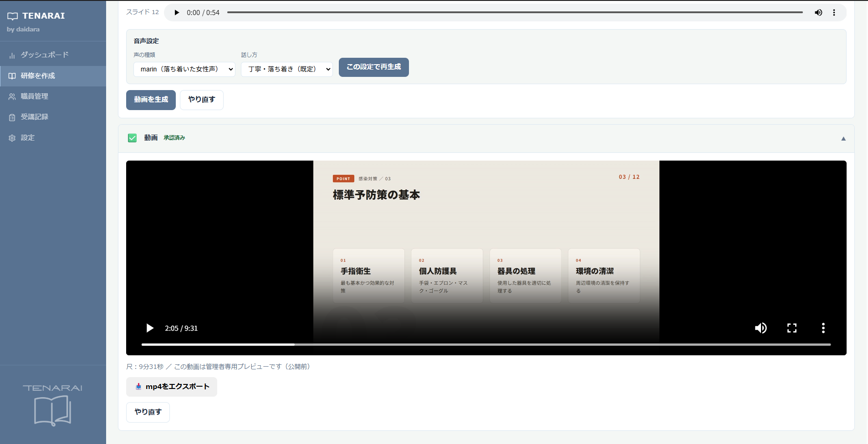The height and width of the screenshot is (444, 868).
Task: Play the slide 12 audio clip
Action: 177,13
